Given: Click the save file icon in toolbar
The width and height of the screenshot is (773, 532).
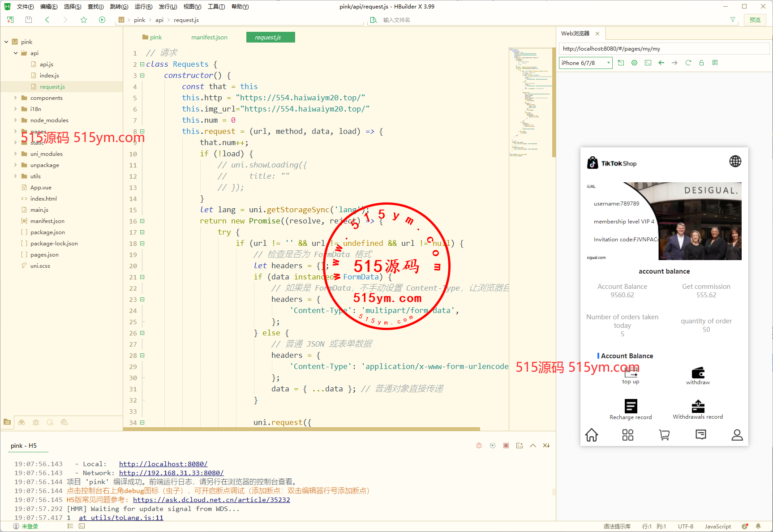Looking at the screenshot, I should pos(29,20).
